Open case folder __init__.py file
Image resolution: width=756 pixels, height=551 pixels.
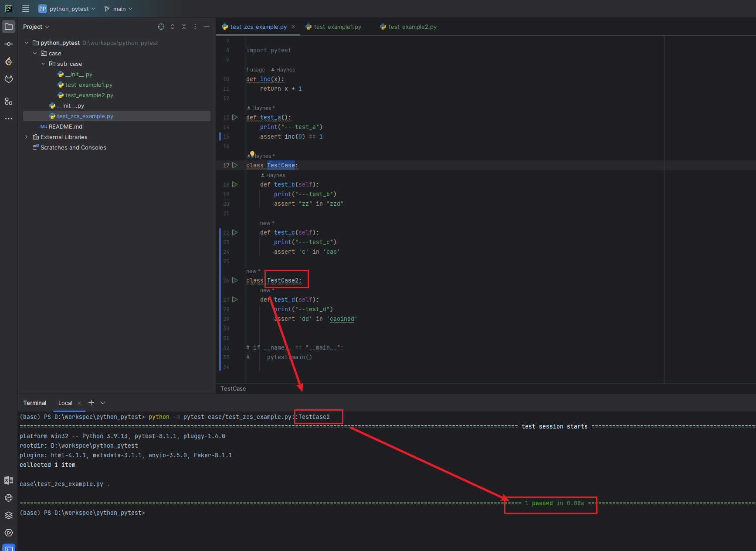(71, 105)
